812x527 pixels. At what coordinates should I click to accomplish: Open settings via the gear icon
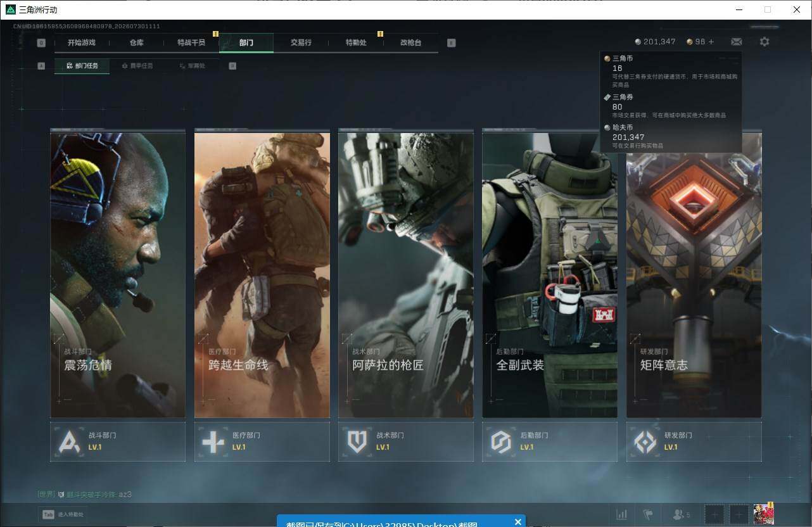click(764, 42)
